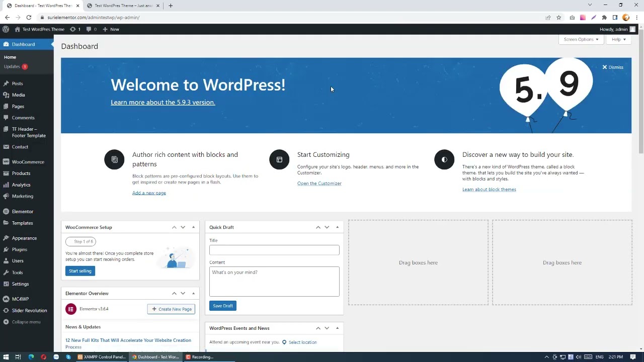Click the Plugins plug icon
Image resolution: width=644 pixels, height=362 pixels.
[x=6, y=249]
